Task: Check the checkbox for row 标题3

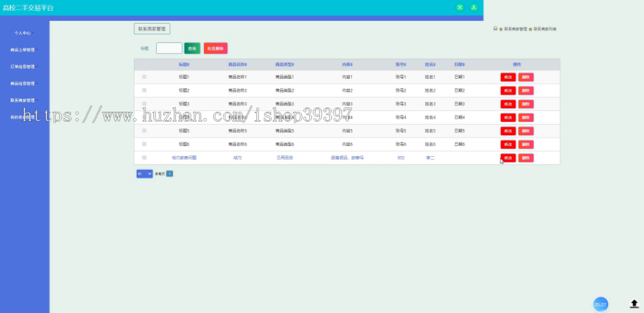Action: coord(144,104)
